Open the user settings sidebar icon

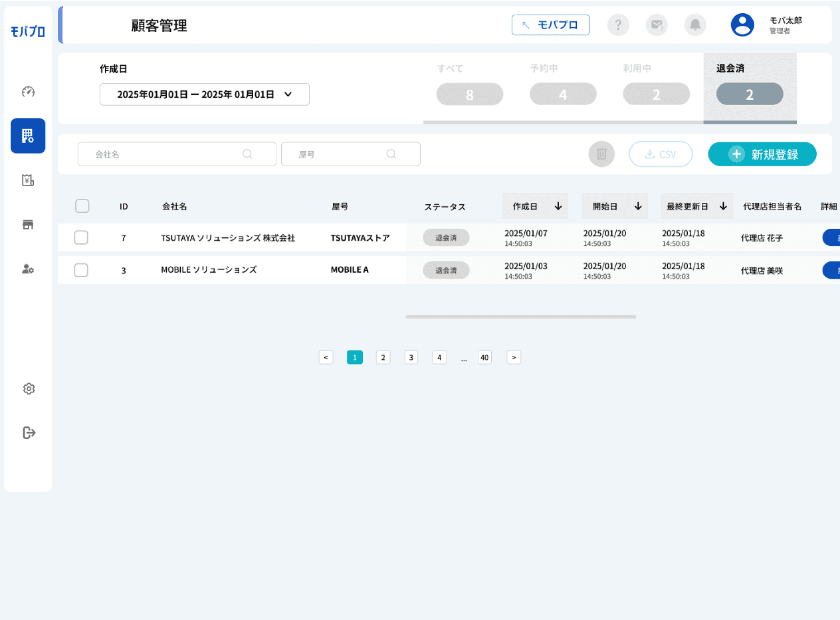pyautogui.click(x=28, y=269)
